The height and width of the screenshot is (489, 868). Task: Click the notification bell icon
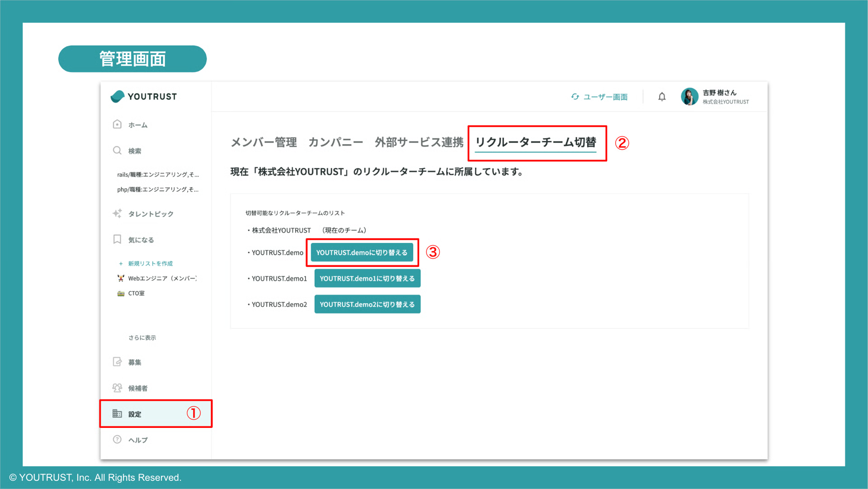662,97
